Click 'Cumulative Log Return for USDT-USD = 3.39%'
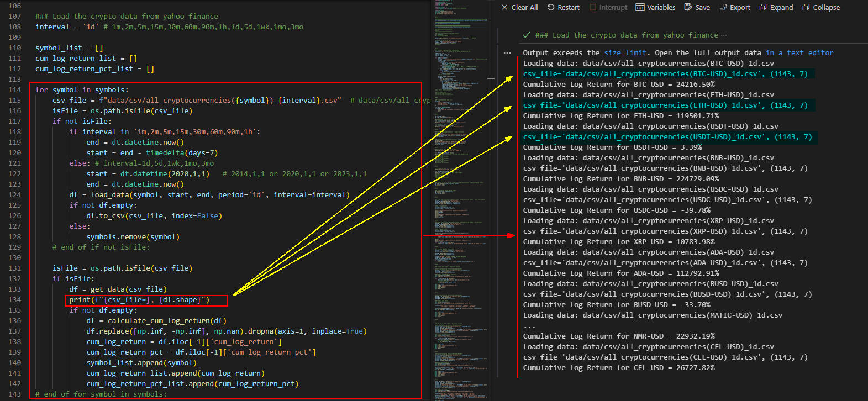 pyautogui.click(x=613, y=147)
